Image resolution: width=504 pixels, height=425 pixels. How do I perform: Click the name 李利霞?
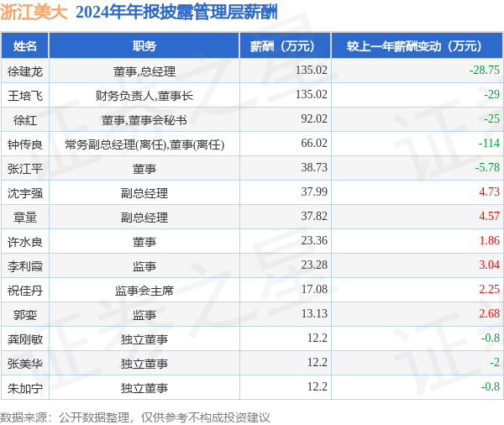(24, 266)
